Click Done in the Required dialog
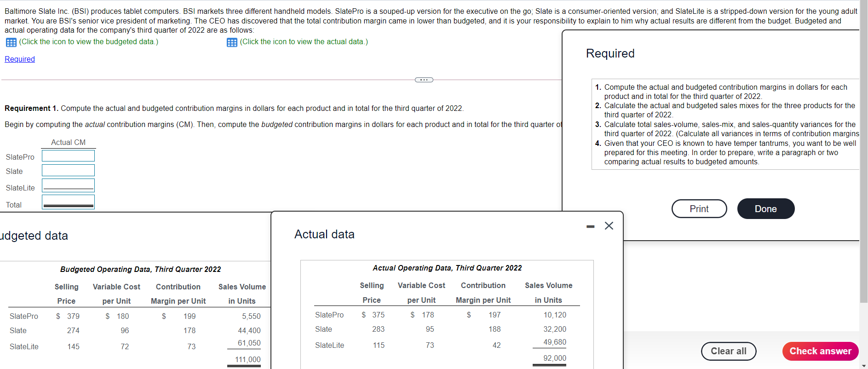Viewport: 868px width, 369px height. (x=766, y=209)
